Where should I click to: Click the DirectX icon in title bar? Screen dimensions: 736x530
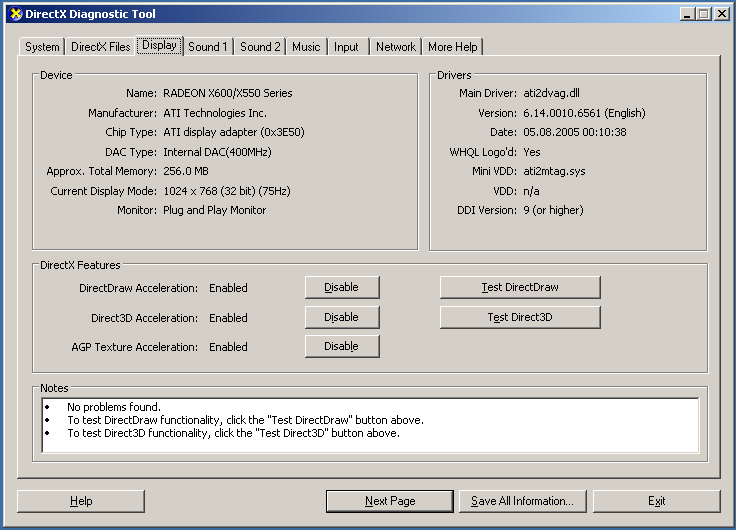[15, 14]
